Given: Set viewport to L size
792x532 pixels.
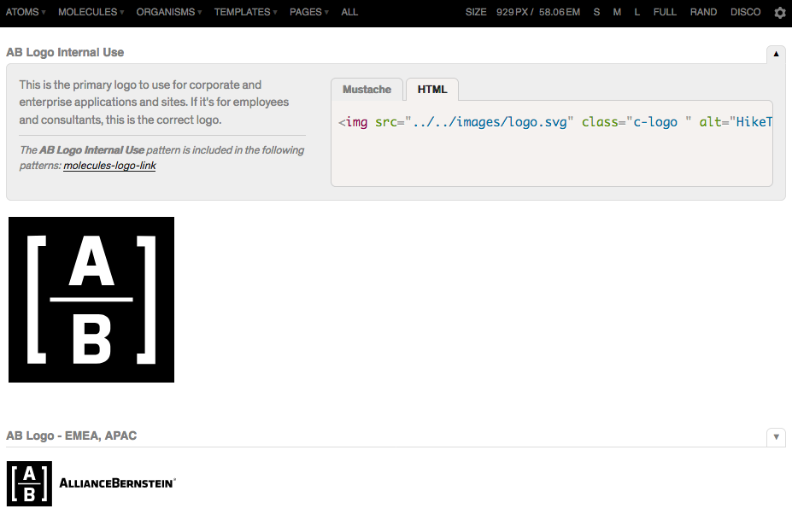Looking at the screenshot, I should 637,12.
